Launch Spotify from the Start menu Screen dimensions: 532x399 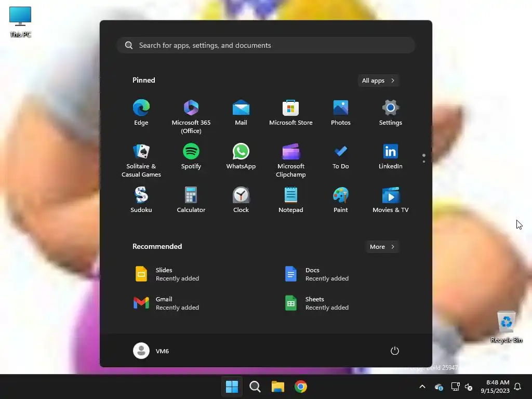(x=191, y=156)
